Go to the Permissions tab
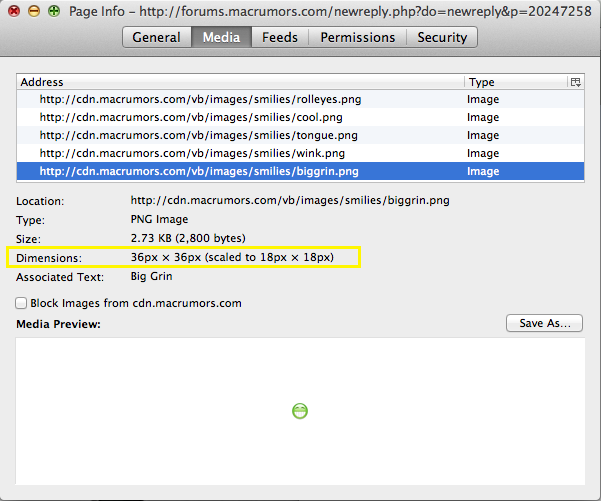Image resolution: width=601 pixels, height=501 pixels. (358, 37)
